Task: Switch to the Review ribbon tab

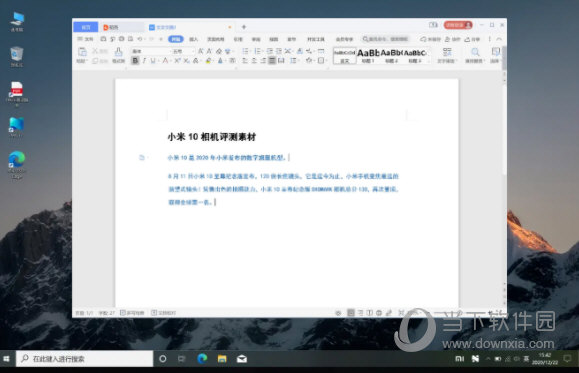Action: click(256, 39)
